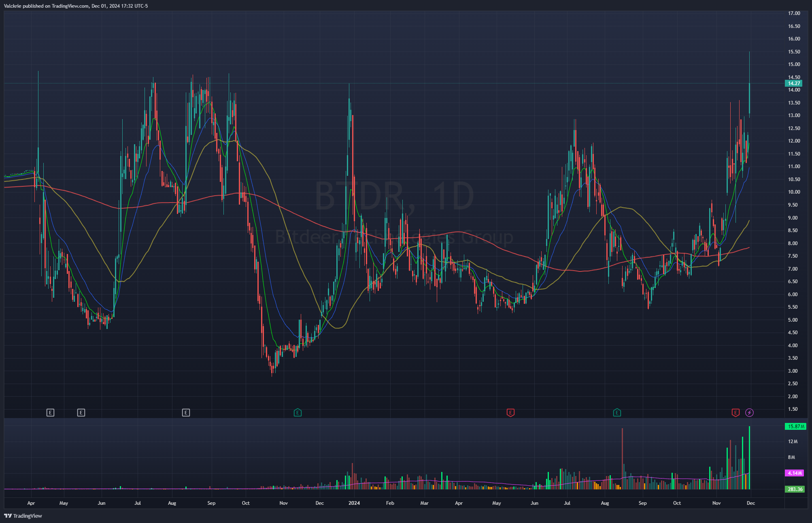Click the purple lightning event icon
812x523 pixels.
click(749, 413)
